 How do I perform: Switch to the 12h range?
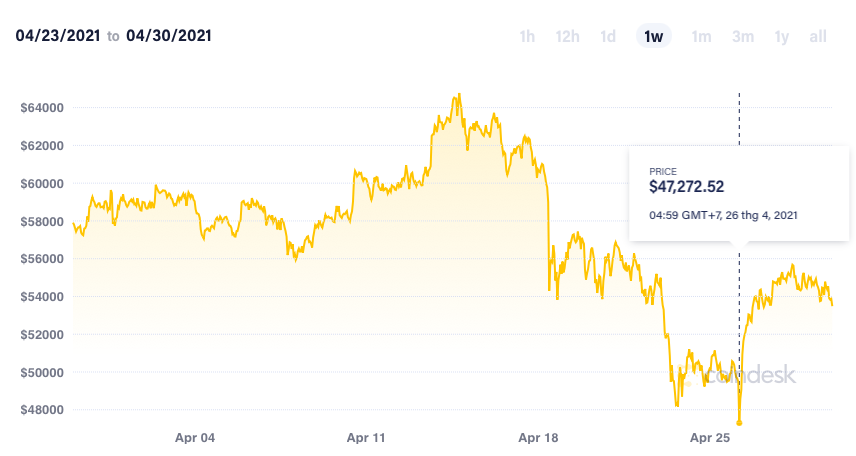(x=567, y=37)
